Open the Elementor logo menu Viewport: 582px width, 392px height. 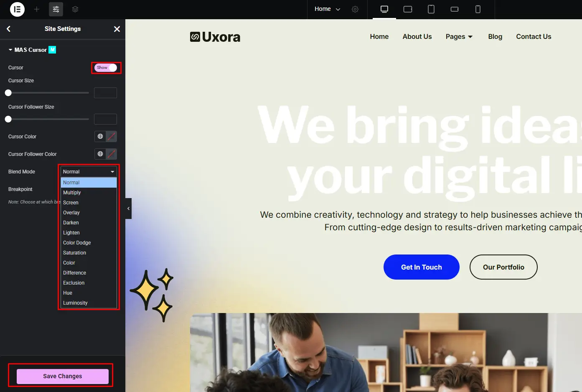17,9
